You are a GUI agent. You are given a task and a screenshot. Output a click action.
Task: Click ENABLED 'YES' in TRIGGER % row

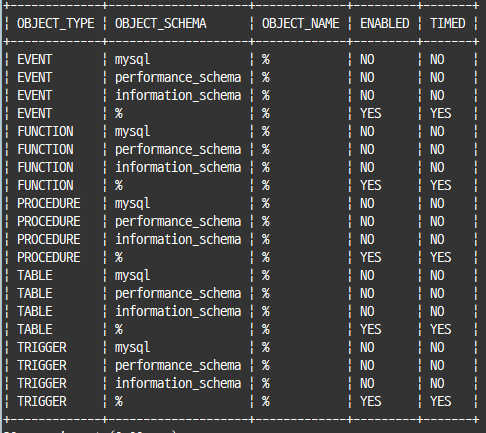[371, 402]
